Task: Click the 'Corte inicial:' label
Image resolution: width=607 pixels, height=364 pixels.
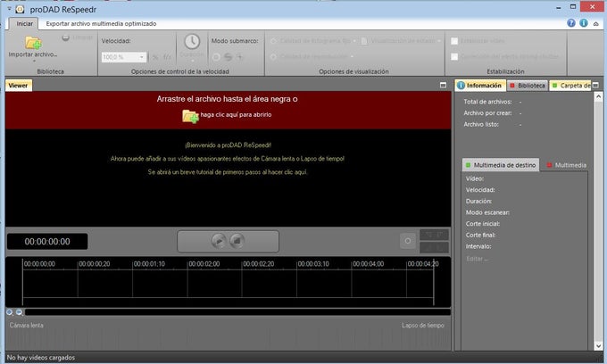Action: pos(483,224)
